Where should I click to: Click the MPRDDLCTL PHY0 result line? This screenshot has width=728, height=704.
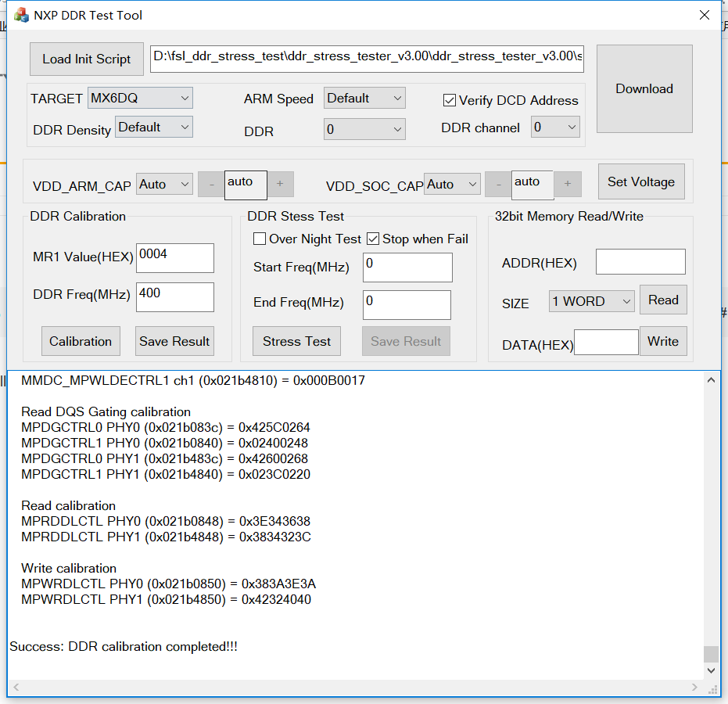166,521
